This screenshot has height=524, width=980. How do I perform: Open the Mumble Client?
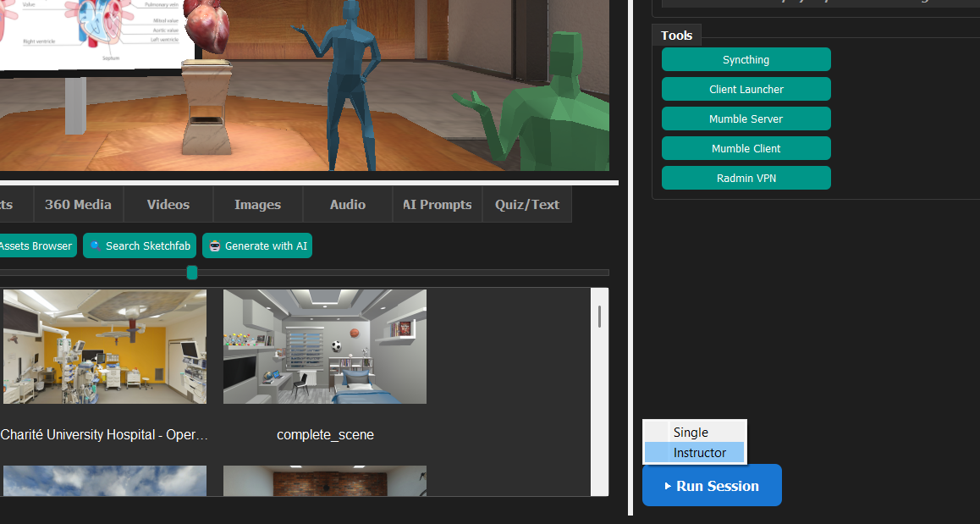point(746,148)
